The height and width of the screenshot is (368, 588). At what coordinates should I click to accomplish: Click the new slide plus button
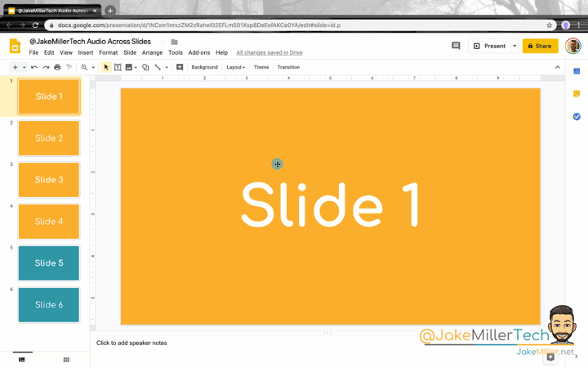(15, 67)
